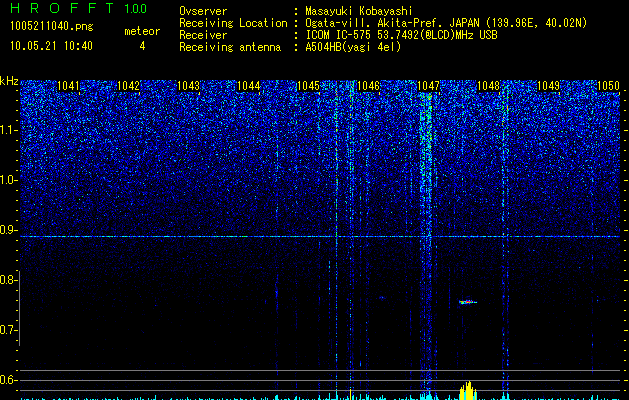Click the 'Ovserver' label
Viewport: 629px width, 400px height.
(203, 11)
